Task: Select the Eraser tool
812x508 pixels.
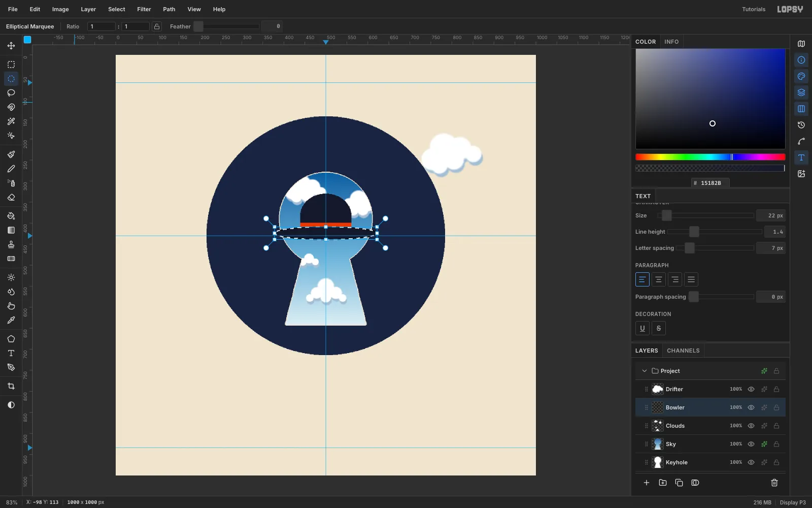Action: coord(11,197)
